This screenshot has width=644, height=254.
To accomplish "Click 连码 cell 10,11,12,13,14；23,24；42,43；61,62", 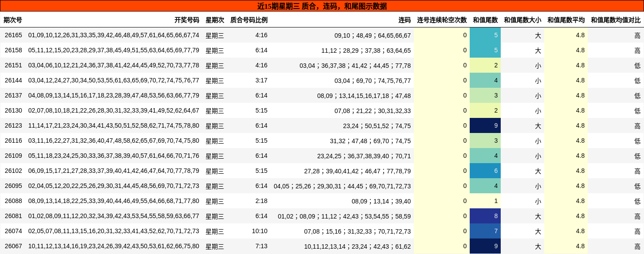I will pyautogui.click(x=357, y=246).
